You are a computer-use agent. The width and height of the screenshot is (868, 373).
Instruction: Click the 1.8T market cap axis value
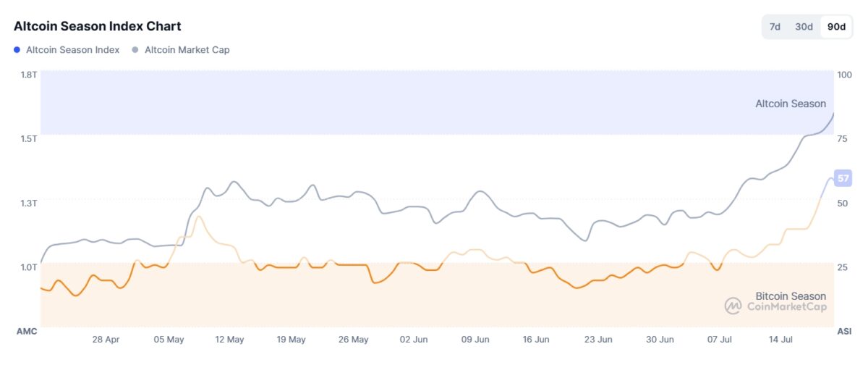click(29, 74)
